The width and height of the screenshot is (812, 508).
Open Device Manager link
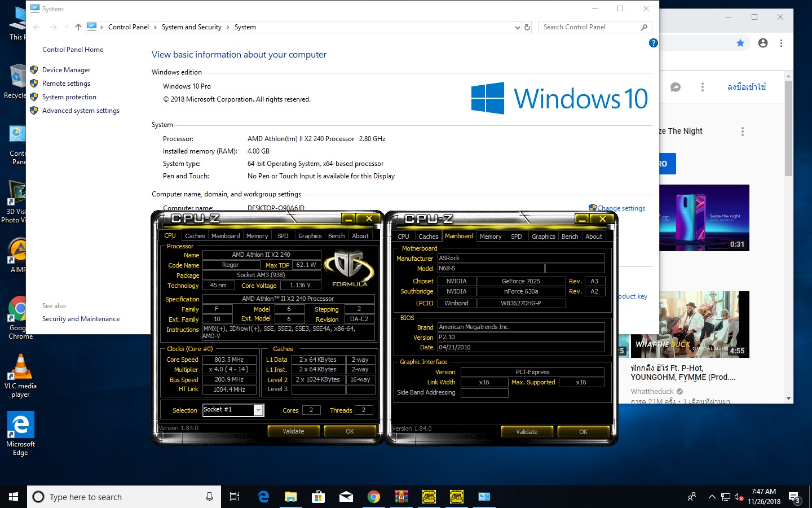point(66,70)
